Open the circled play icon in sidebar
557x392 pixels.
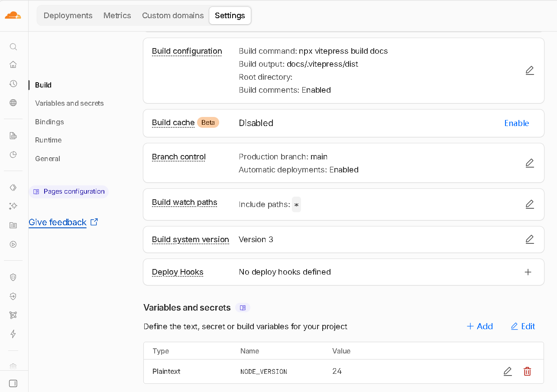(x=13, y=244)
